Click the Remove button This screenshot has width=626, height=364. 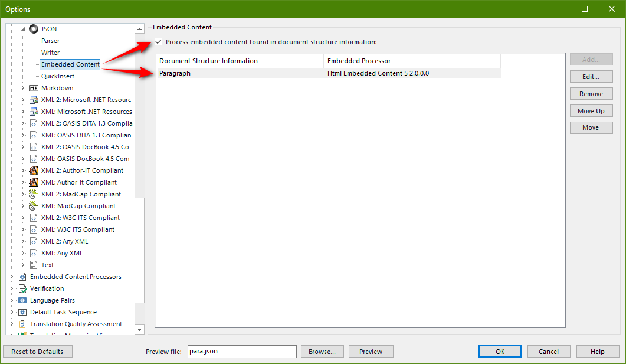[591, 94]
